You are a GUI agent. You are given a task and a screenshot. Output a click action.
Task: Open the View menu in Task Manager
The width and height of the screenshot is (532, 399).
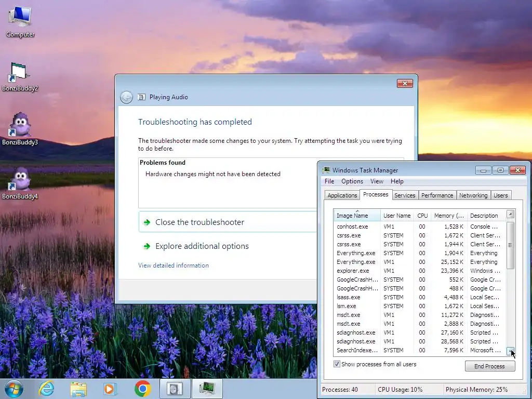click(377, 181)
